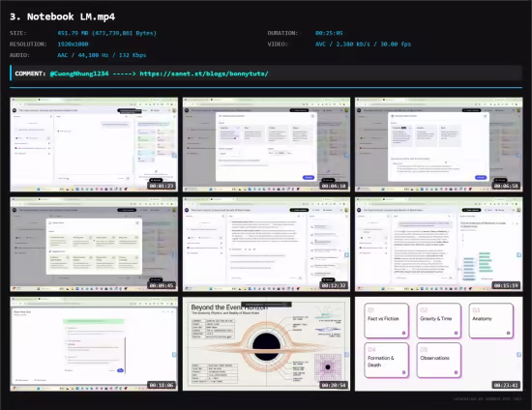Viewport: 532px width, 410px height.
Task: Select the 'Formation & Death' card
Action: (387, 360)
